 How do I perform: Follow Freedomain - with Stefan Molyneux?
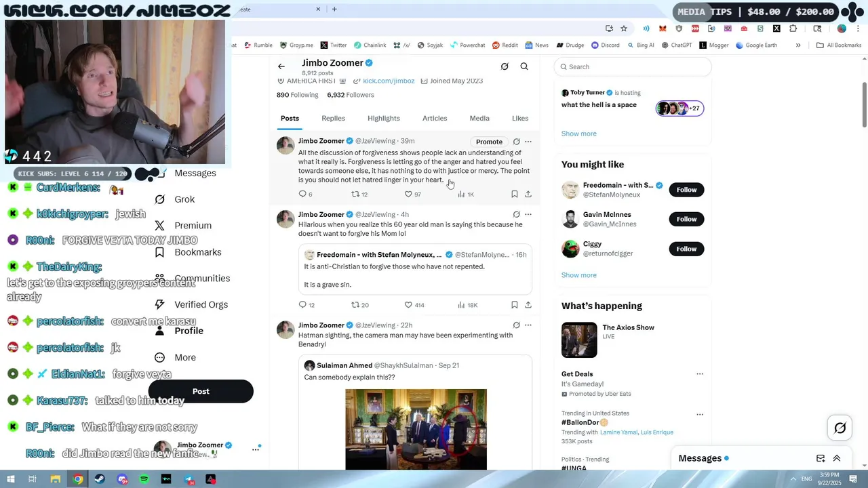686,190
